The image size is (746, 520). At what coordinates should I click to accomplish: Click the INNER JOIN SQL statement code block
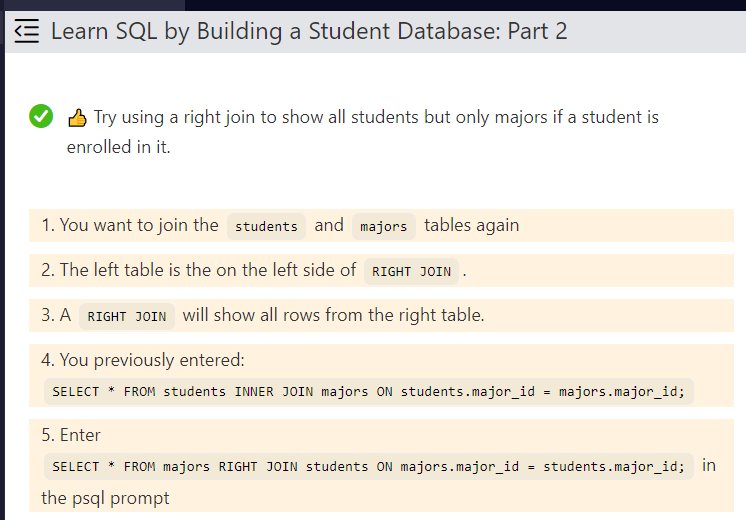[x=368, y=391]
